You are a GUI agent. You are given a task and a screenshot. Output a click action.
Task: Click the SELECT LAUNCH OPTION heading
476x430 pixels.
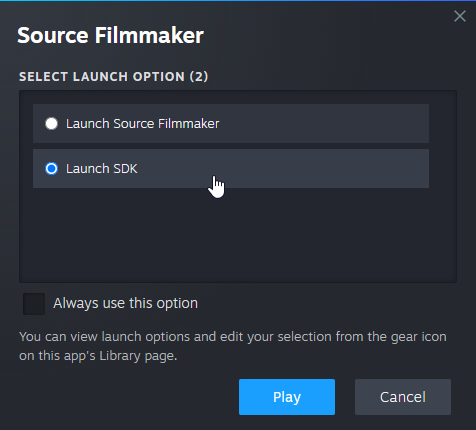pyautogui.click(x=113, y=77)
